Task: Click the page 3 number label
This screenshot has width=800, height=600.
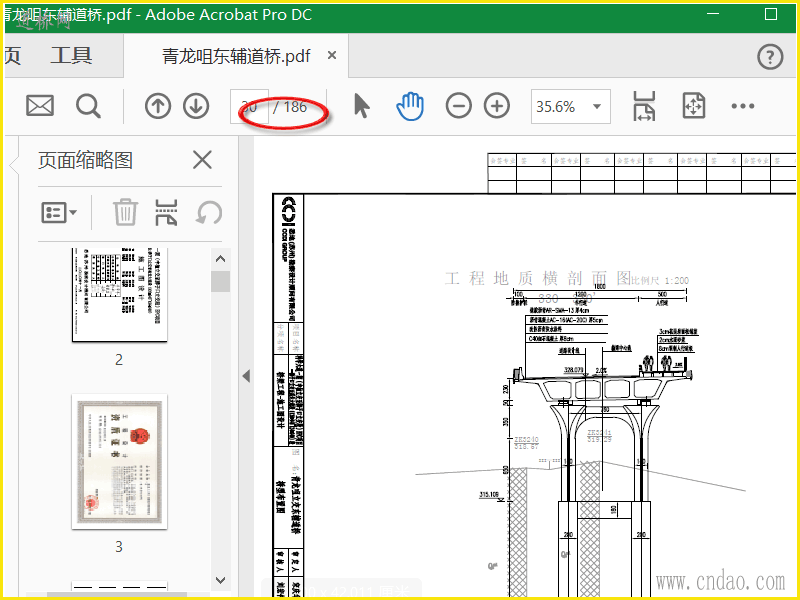Action: (x=119, y=546)
